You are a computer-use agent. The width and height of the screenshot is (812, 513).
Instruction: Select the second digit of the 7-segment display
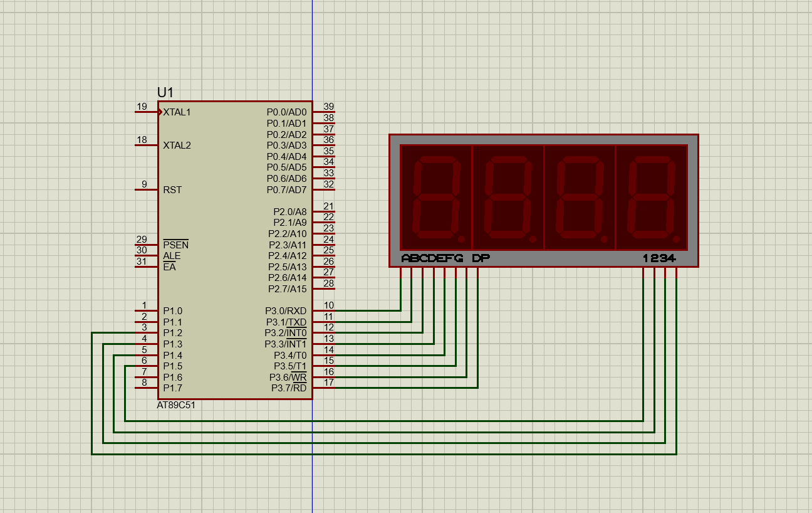click(507, 198)
